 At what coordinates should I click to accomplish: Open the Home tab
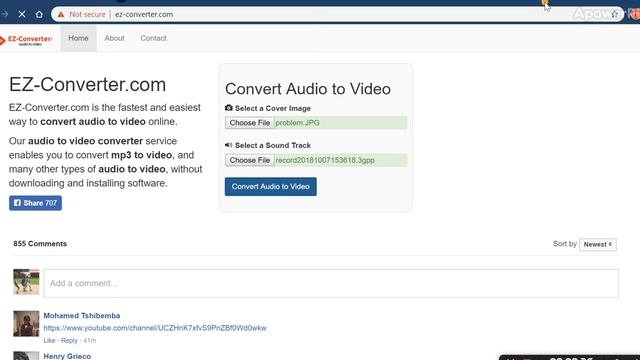point(78,38)
